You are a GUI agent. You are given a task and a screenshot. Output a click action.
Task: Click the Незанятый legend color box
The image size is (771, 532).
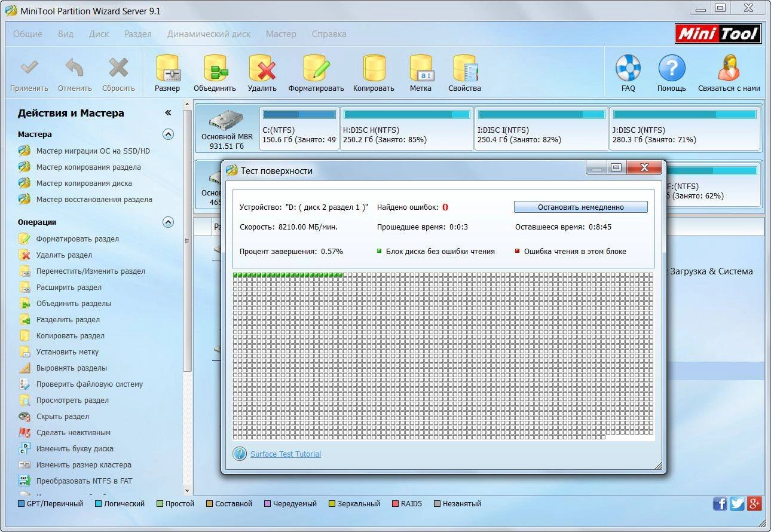[x=437, y=504]
